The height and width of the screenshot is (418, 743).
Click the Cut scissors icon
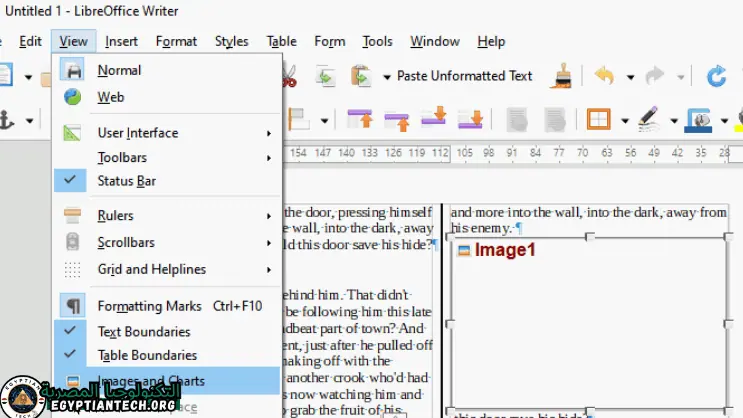pos(290,76)
